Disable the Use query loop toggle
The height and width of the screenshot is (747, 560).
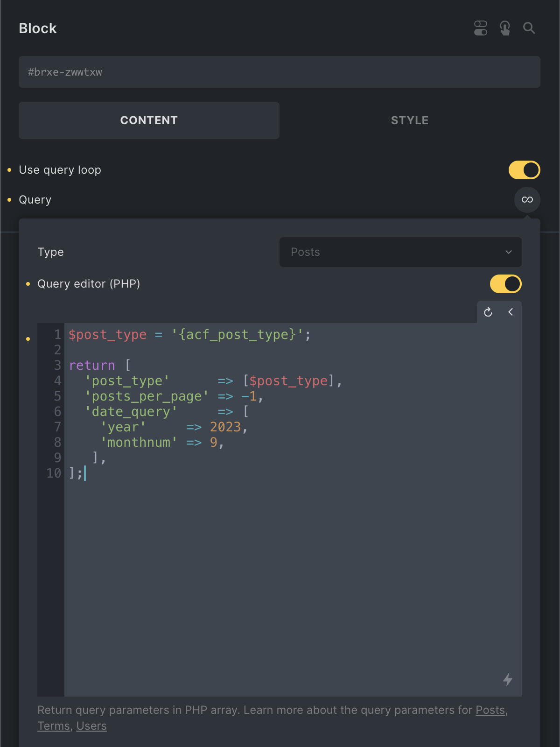[524, 170]
